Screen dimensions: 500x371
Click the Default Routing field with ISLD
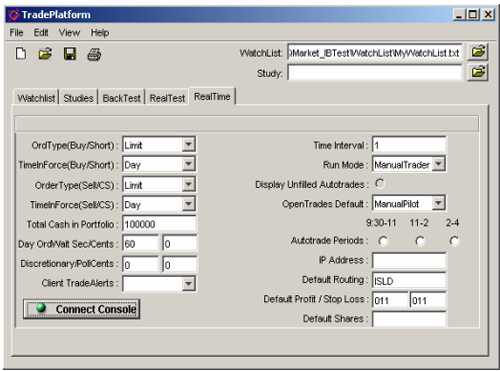pyautogui.click(x=409, y=280)
